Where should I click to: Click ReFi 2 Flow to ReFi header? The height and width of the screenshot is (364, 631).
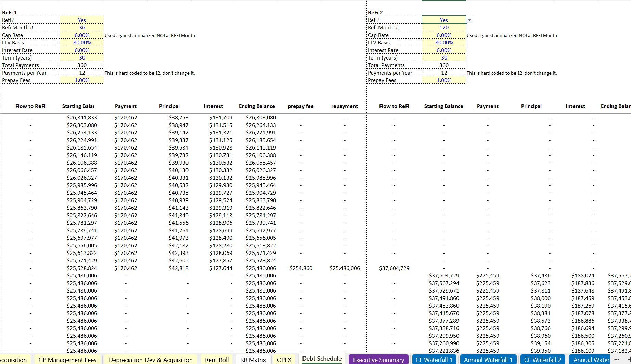[394, 106]
